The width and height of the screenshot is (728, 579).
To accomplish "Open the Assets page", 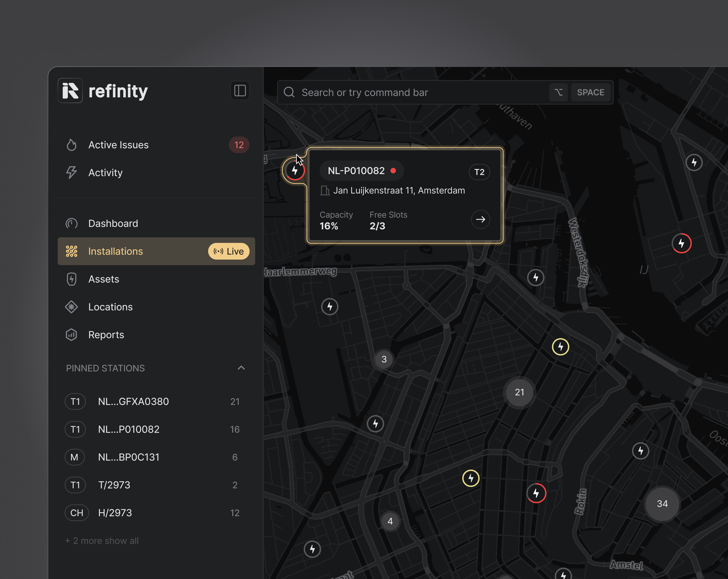I will (x=156, y=279).
